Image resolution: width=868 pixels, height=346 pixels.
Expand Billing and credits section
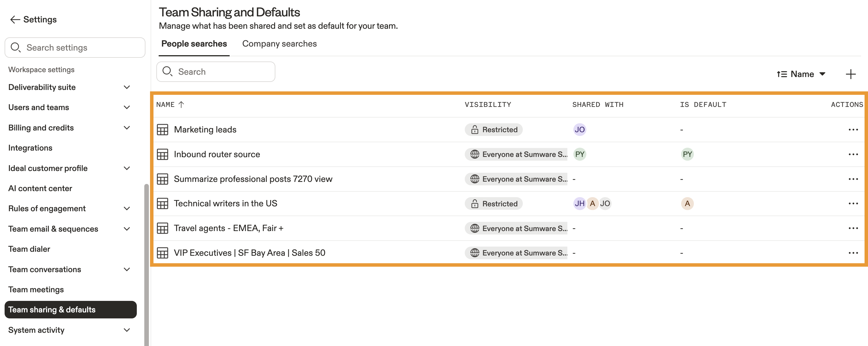tap(127, 128)
